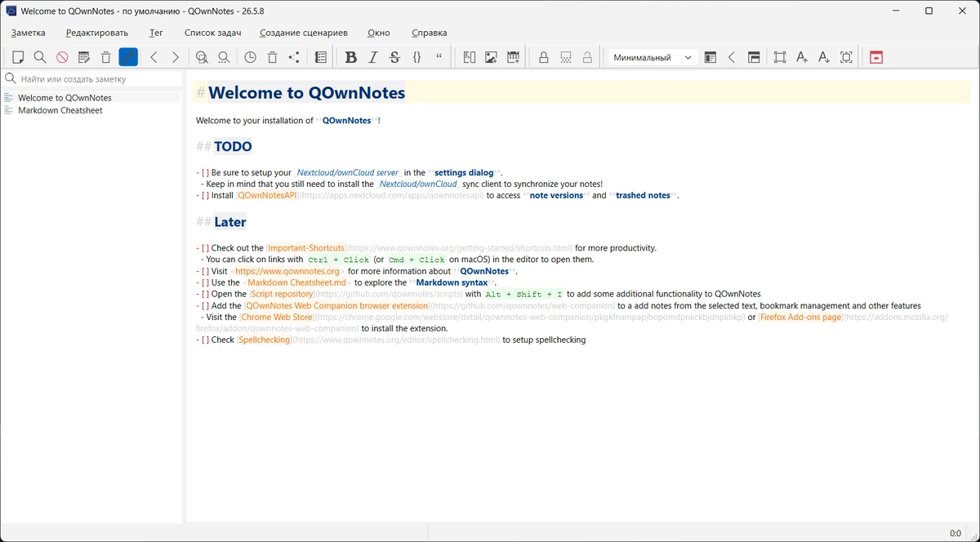Click the 0:0 cursor position in status bar
The height and width of the screenshot is (542, 980).
[955, 533]
